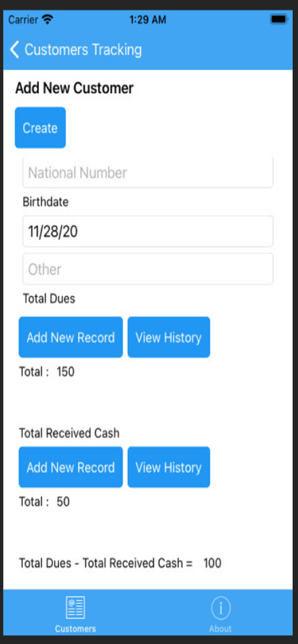
Task: Click the Customers tab list icon
Action: tap(75, 608)
